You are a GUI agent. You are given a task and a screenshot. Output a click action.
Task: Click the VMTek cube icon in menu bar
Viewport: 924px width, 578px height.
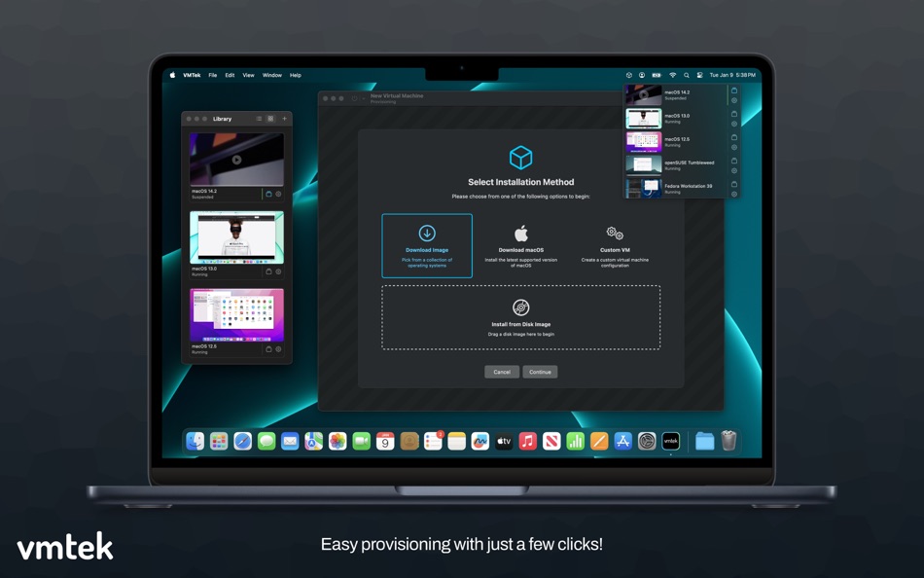point(628,75)
